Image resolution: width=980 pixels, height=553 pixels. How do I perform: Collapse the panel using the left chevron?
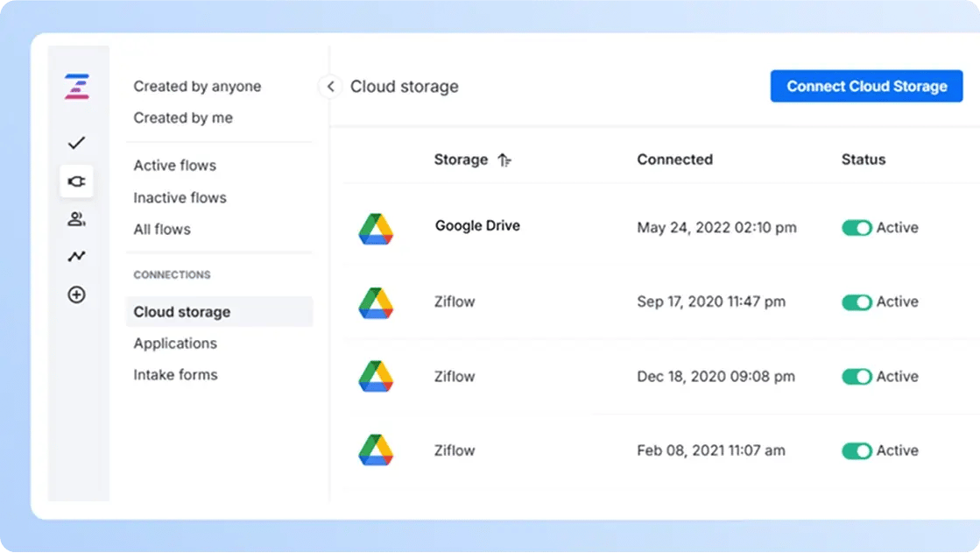tap(329, 87)
